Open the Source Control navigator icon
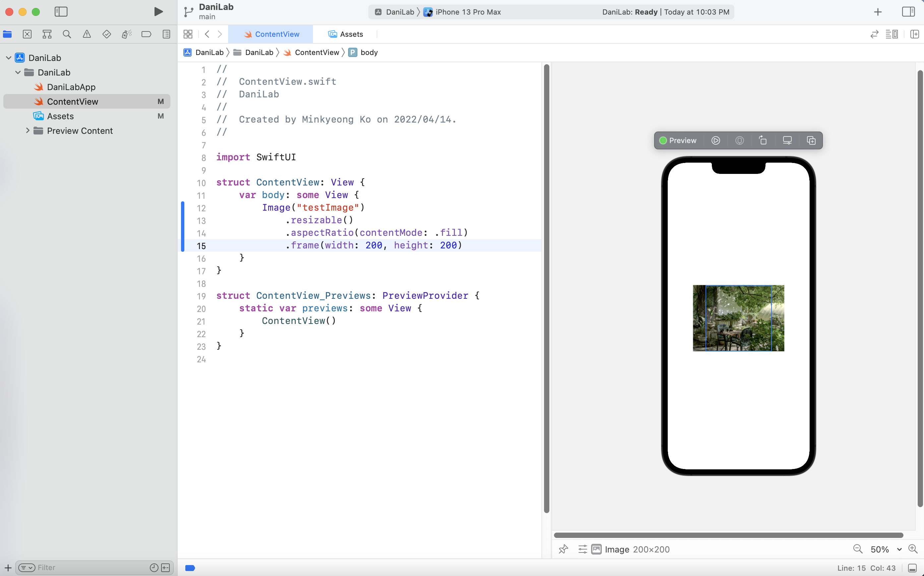924x576 pixels. click(27, 34)
